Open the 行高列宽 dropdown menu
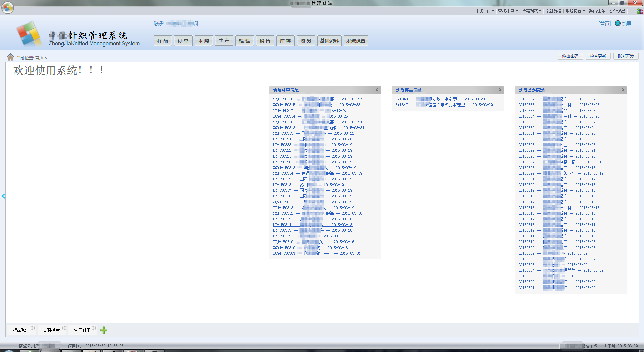This screenshot has width=644, height=352. [x=531, y=11]
